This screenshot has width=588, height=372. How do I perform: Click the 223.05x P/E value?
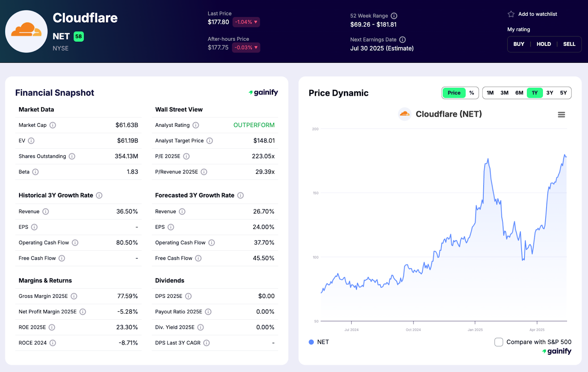(x=263, y=156)
